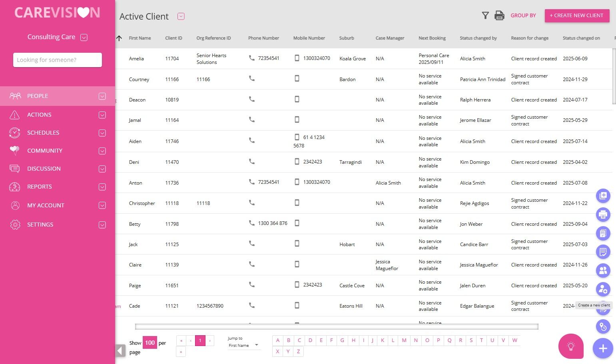Open the pink lightbulb tips button

571,346
